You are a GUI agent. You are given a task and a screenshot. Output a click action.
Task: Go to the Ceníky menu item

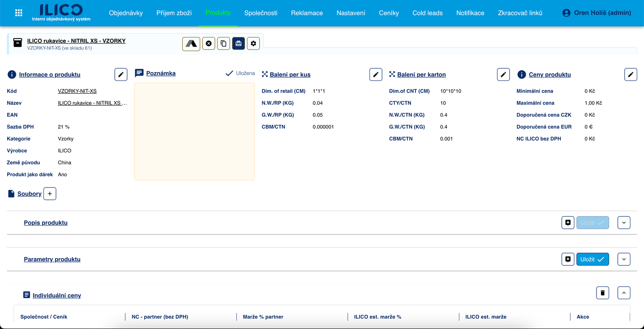[388, 13]
